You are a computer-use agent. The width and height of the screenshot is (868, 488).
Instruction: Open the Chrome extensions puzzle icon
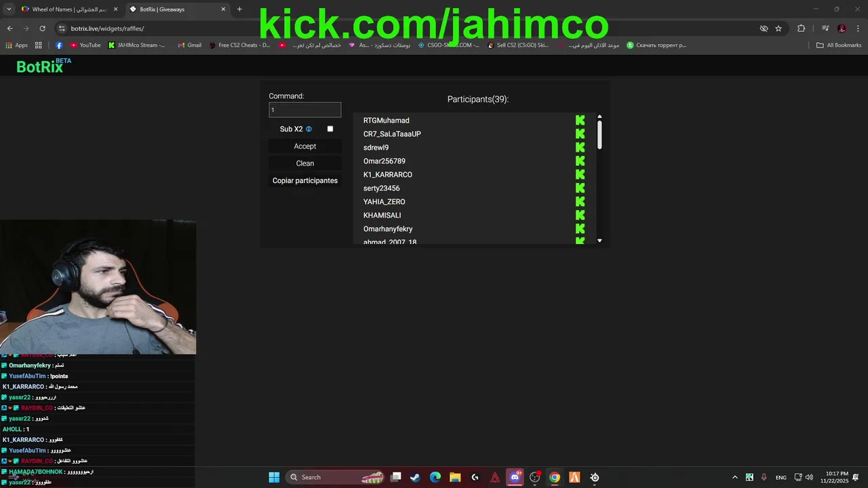801,28
